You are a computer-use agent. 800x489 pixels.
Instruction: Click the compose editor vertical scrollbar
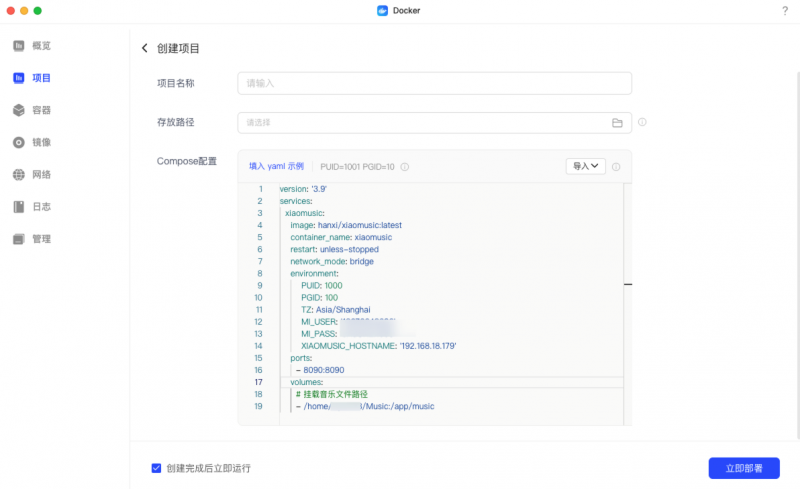(628, 304)
